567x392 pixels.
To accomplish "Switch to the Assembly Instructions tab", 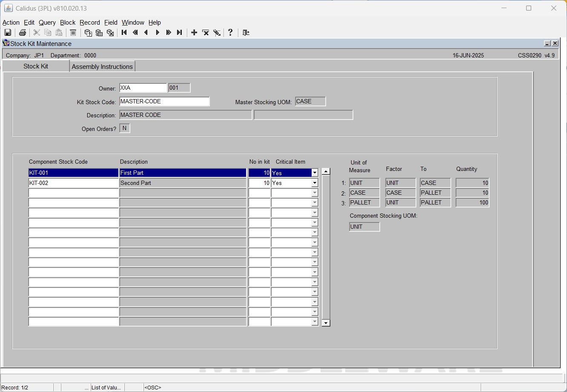I will [102, 66].
